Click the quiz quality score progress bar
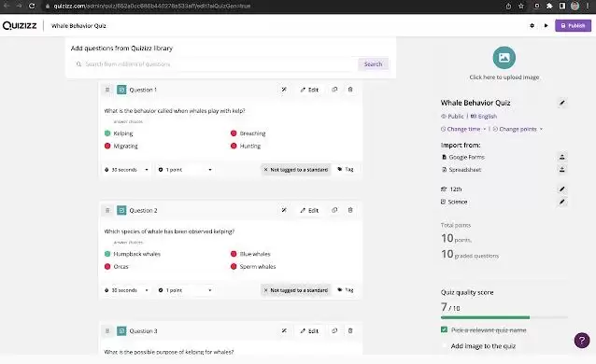The height and width of the screenshot is (364, 596). (504, 317)
